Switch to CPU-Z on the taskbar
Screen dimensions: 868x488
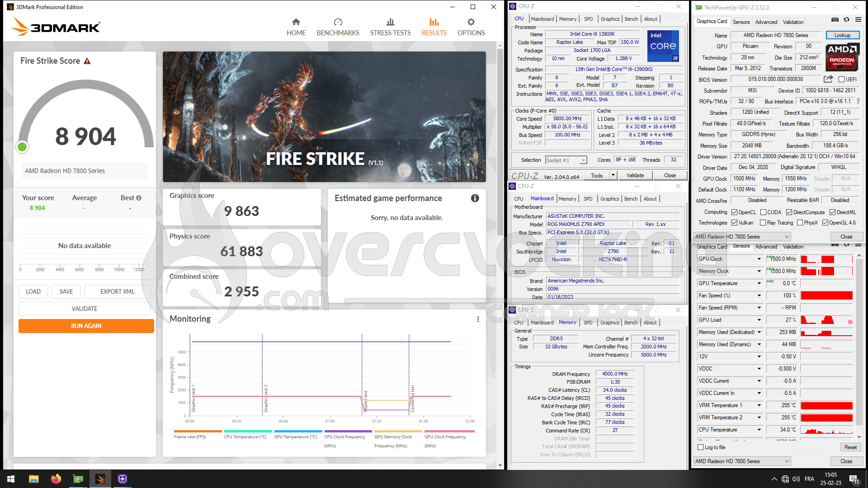coord(123,479)
